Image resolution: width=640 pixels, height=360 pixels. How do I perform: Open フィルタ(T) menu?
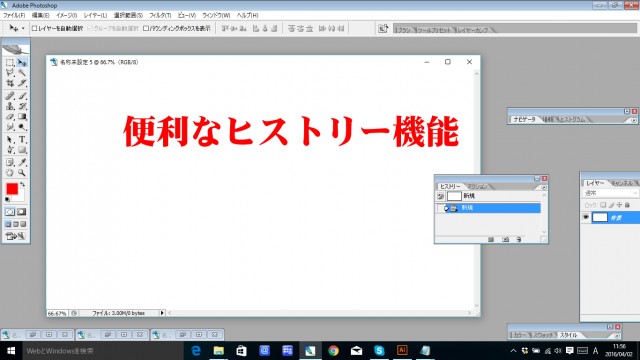[x=160, y=15]
